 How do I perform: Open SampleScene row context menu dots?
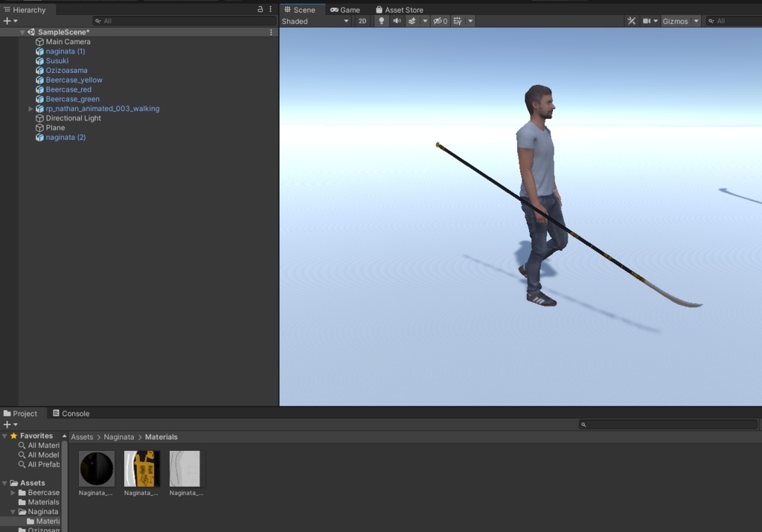[x=271, y=32]
